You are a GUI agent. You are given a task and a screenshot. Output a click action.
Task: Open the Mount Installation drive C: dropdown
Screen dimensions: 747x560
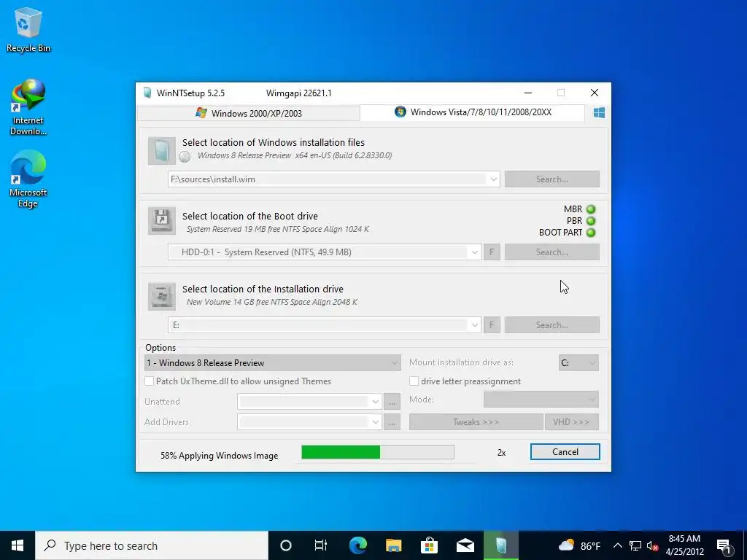pos(578,363)
